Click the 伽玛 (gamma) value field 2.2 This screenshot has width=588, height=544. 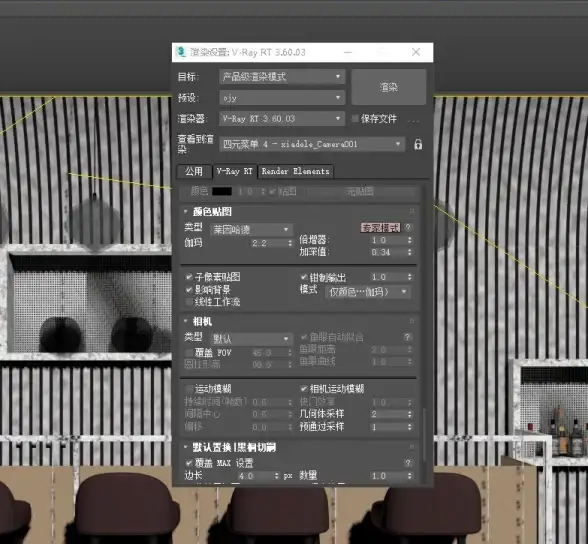tap(269, 243)
